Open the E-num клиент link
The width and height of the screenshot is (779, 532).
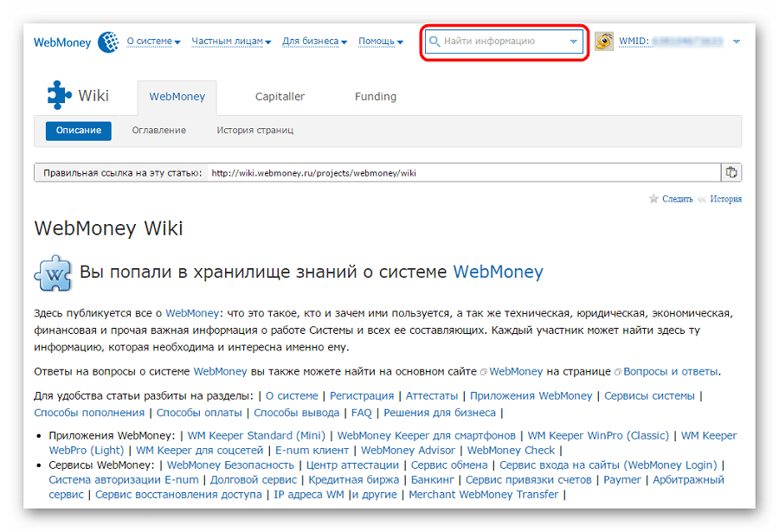pyautogui.click(x=312, y=451)
